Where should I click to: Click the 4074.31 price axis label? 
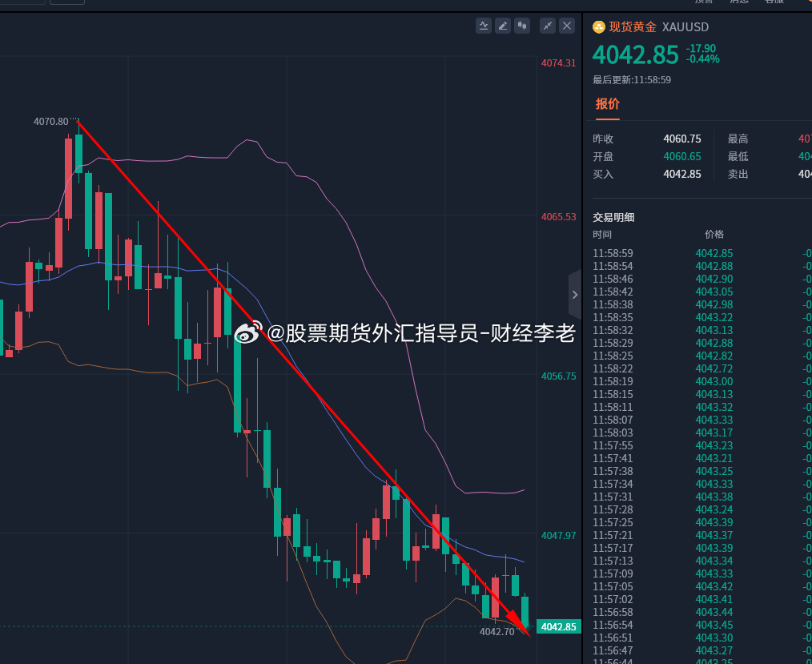click(x=558, y=63)
